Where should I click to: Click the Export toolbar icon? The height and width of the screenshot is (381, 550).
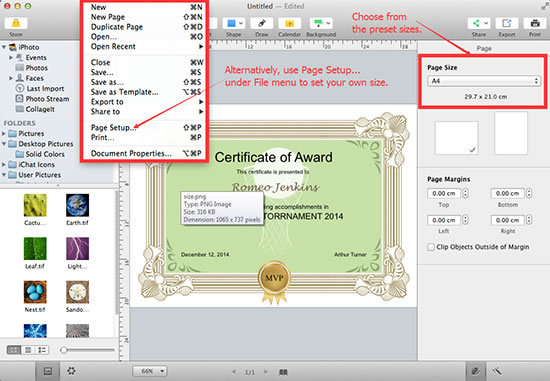507,24
